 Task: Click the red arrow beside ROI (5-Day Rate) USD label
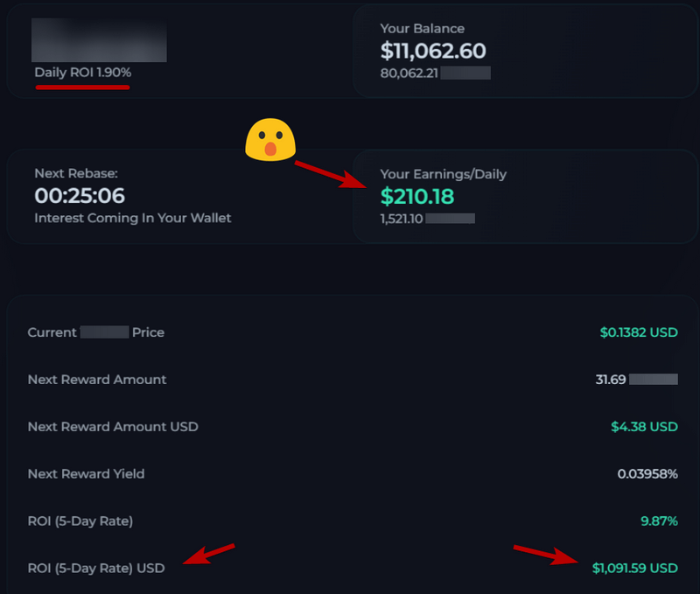209,554
